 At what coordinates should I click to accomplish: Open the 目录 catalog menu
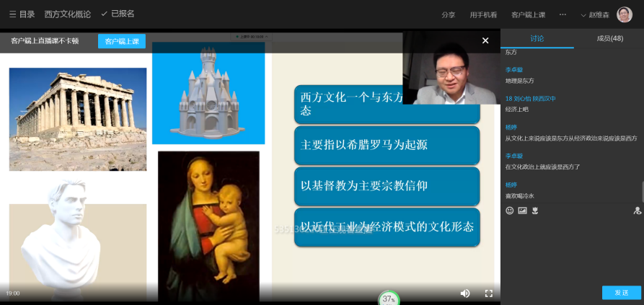[x=22, y=14]
